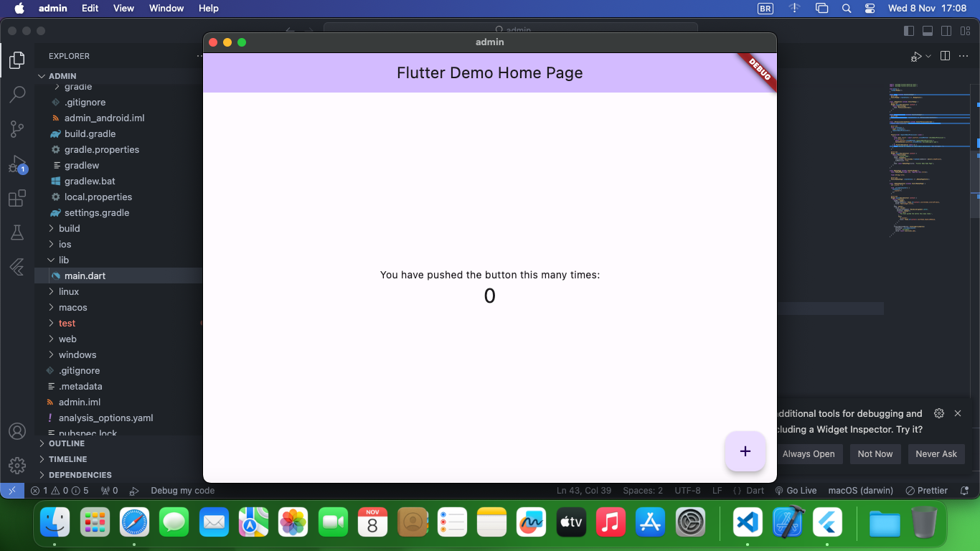Open the Help menu
Viewport: 980px width, 551px height.
(208, 9)
